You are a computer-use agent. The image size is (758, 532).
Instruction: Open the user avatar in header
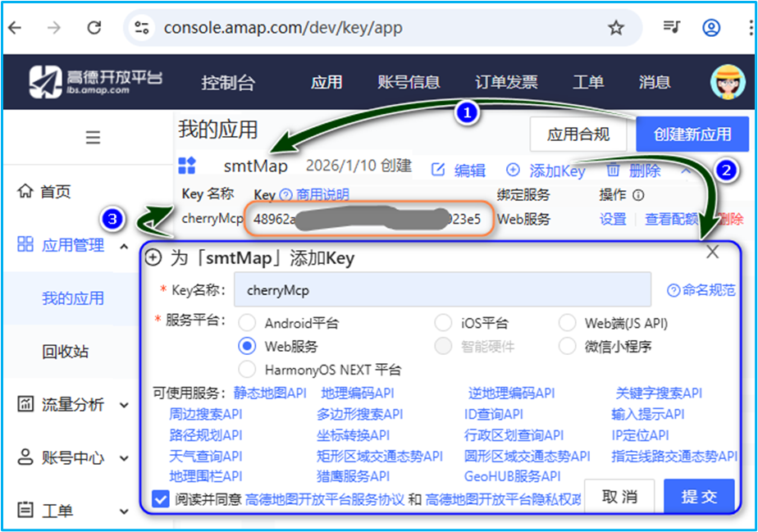[728, 82]
